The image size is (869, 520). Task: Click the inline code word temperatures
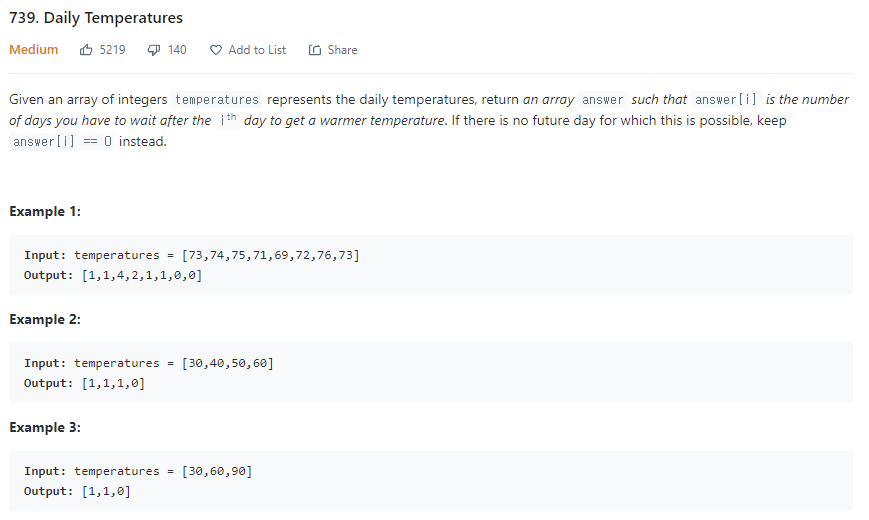pos(217,100)
